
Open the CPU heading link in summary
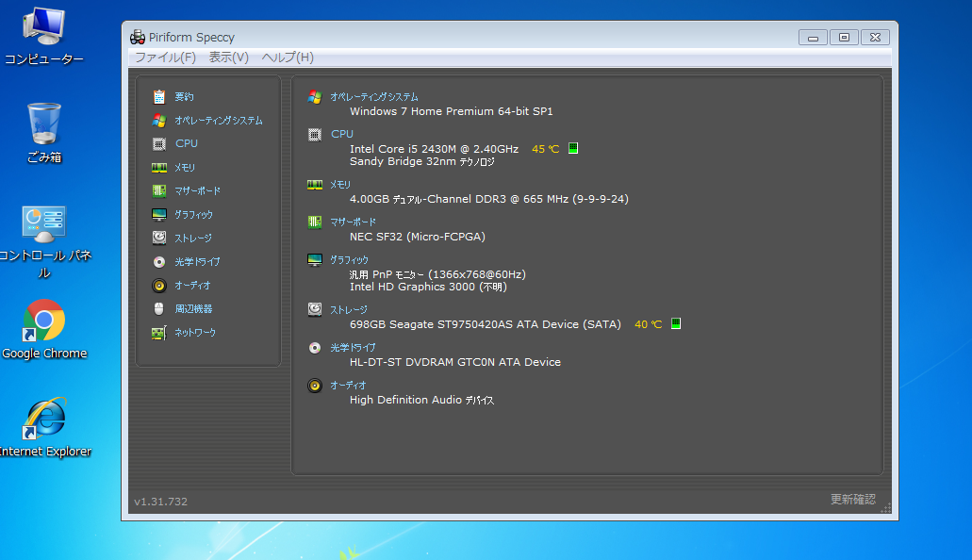[x=342, y=134]
